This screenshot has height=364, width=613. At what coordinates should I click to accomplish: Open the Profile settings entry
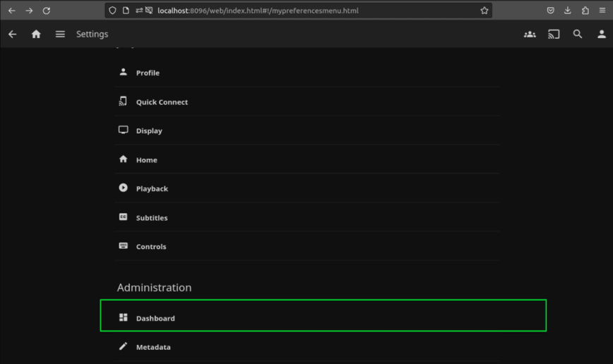click(307, 73)
